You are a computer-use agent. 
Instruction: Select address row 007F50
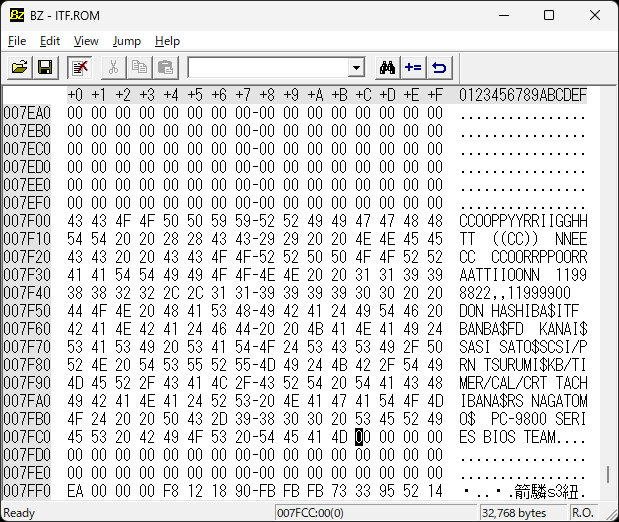(x=27, y=311)
